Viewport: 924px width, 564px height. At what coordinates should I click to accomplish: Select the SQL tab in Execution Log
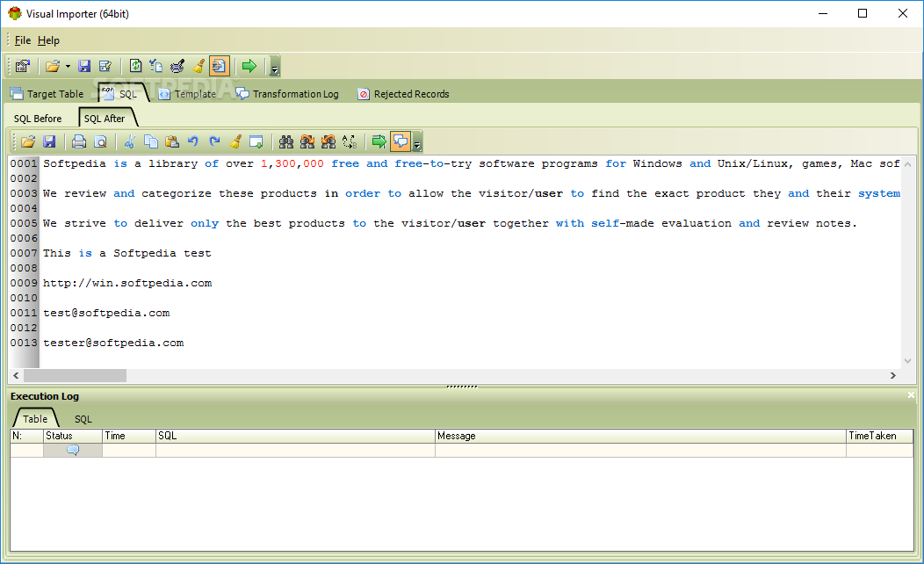[83, 419]
